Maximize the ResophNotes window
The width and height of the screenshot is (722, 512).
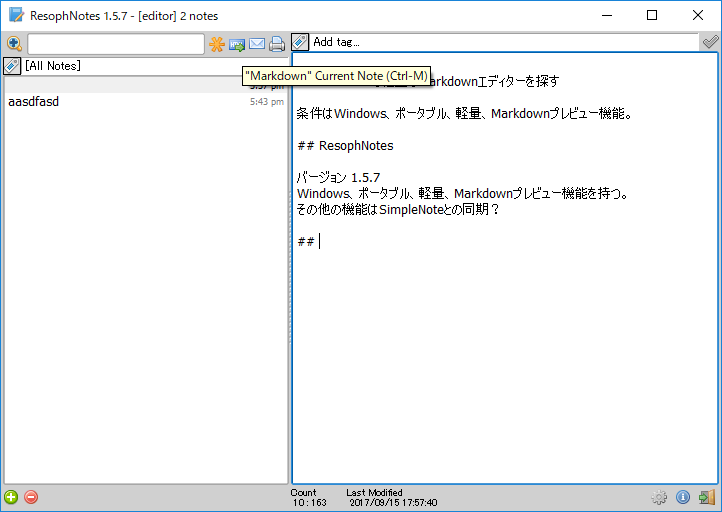coord(652,15)
